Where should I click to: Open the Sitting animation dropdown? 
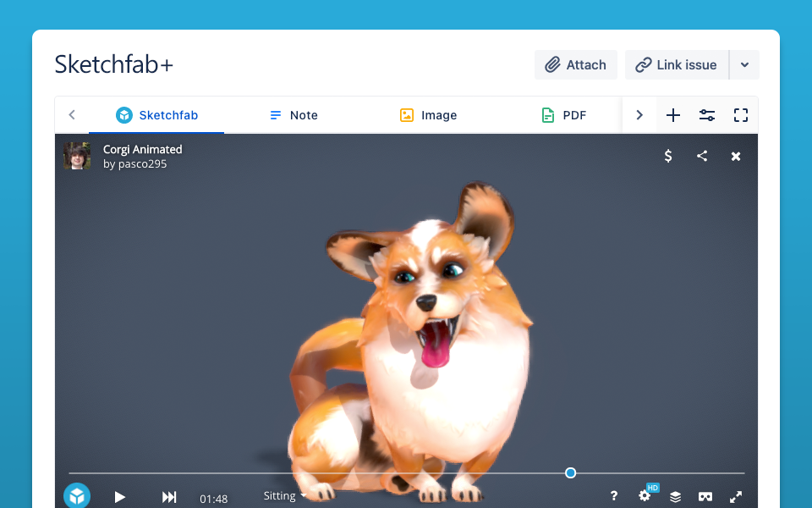pyautogui.click(x=285, y=495)
